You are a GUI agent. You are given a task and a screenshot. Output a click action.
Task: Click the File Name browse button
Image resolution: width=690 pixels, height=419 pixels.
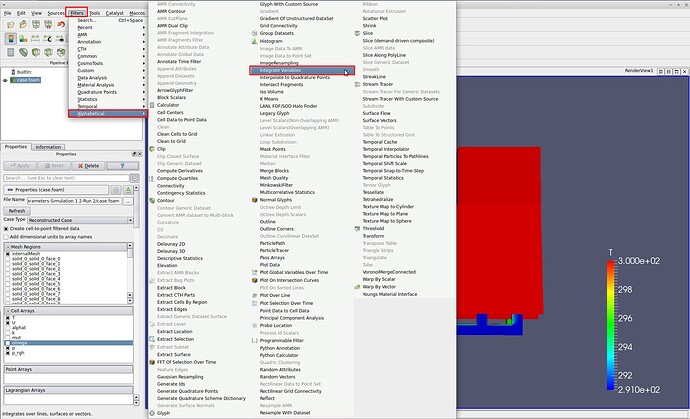[128, 201]
